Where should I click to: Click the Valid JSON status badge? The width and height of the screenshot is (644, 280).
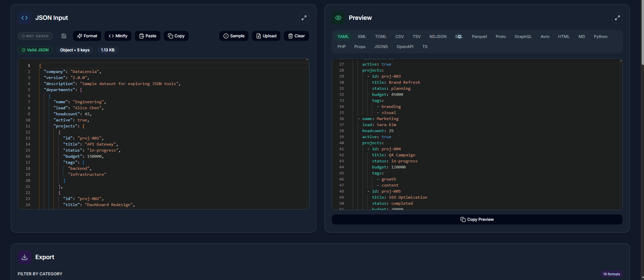tap(35, 50)
